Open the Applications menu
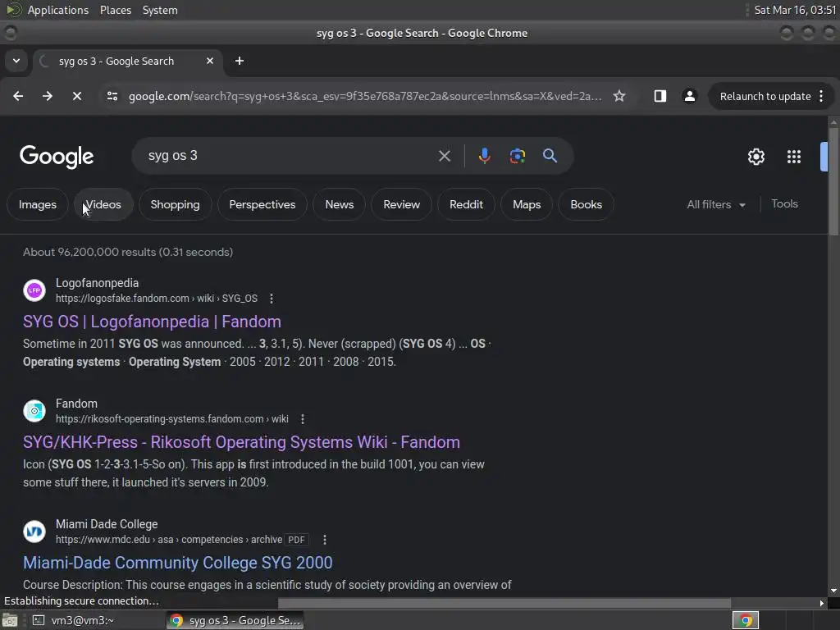Image resolution: width=840 pixels, height=630 pixels. pyautogui.click(x=58, y=10)
